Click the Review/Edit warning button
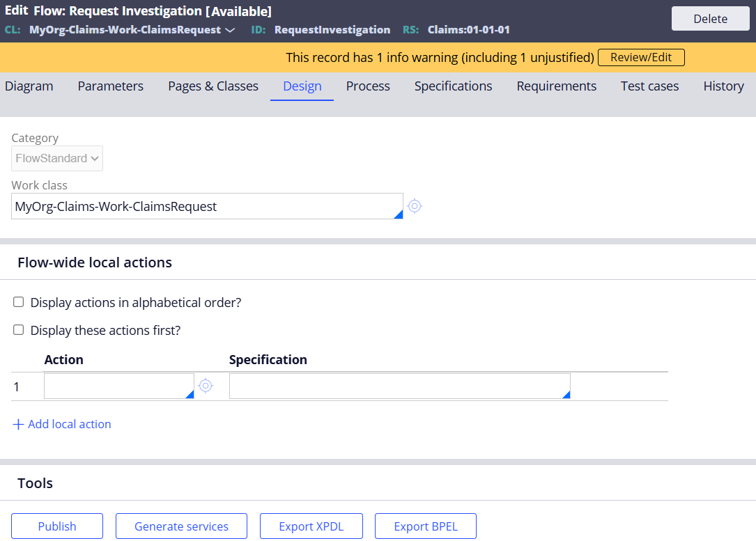 pyautogui.click(x=640, y=57)
